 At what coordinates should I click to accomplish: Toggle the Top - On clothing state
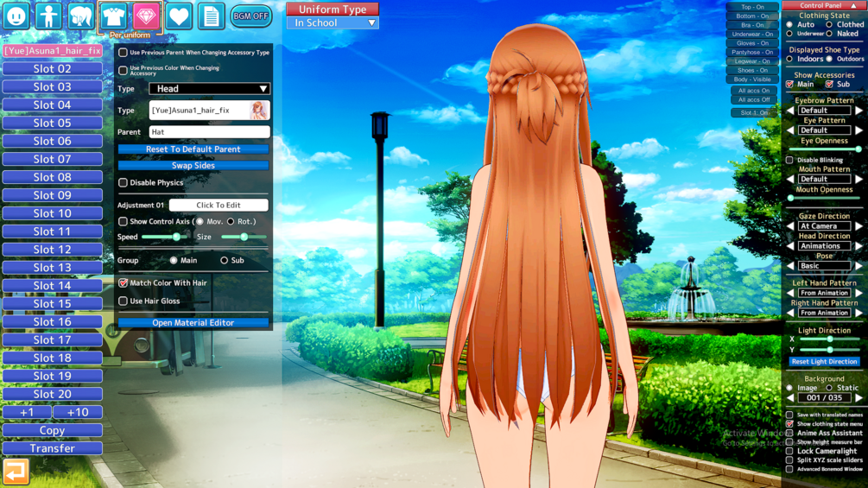pos(752,7)
